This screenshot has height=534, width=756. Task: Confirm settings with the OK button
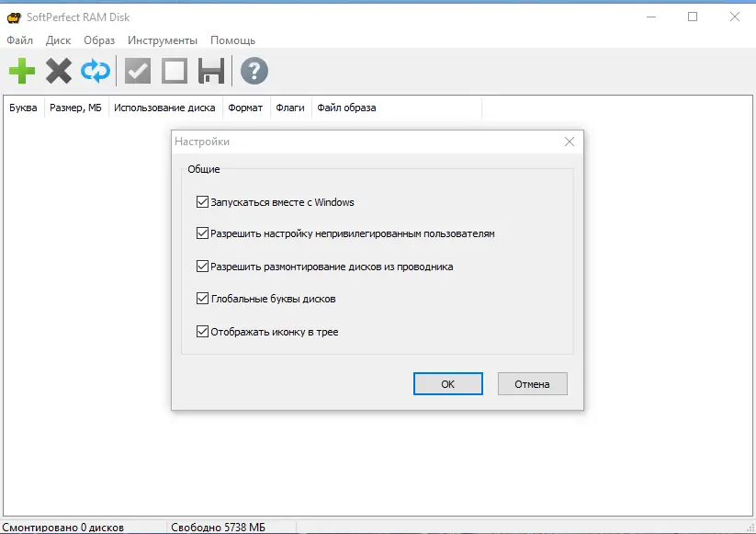447,383
